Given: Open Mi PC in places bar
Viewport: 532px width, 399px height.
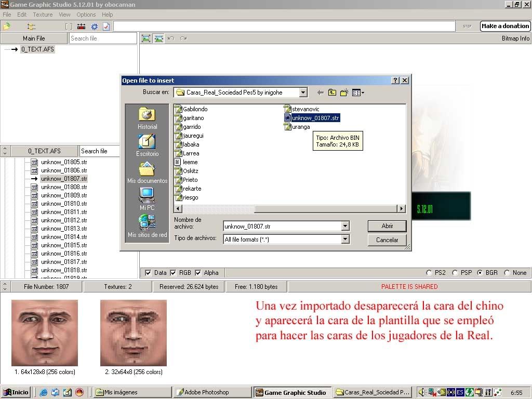Looking at the screenshot, I should pyautogui.click(x=147, y=199).
